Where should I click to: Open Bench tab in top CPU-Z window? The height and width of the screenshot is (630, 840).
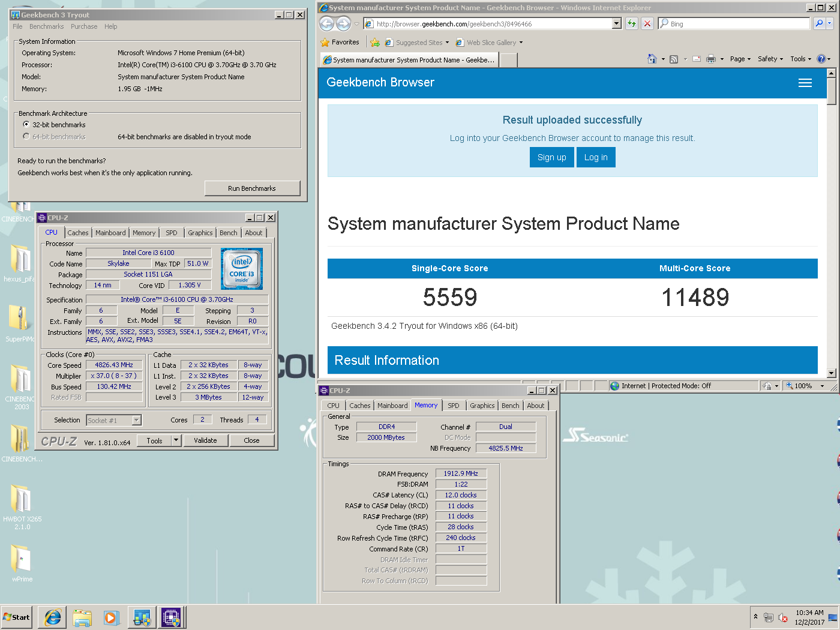(x=228, y=233)
